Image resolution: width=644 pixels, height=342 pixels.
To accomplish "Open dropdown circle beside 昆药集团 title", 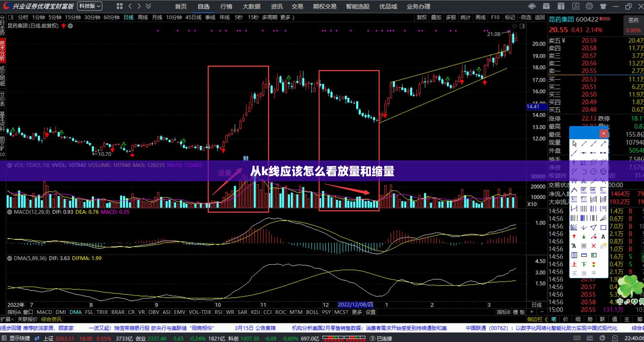I will pos(70,26).
